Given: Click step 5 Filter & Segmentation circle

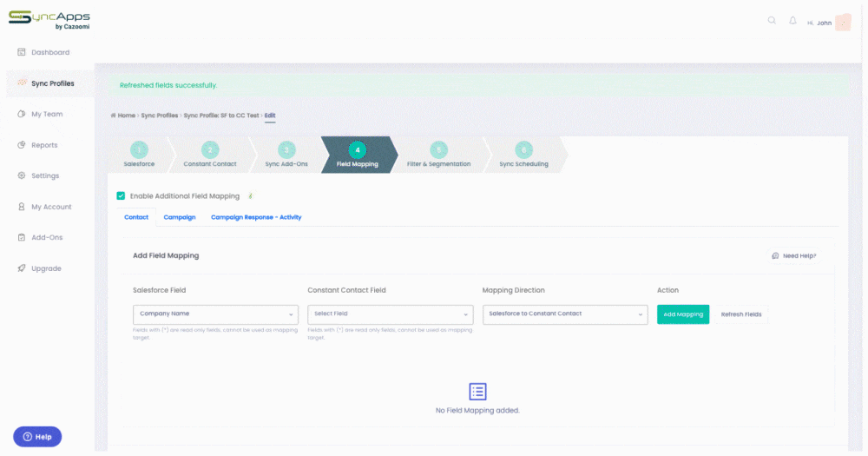Looking at the screenshot, I should pos(438,149).
